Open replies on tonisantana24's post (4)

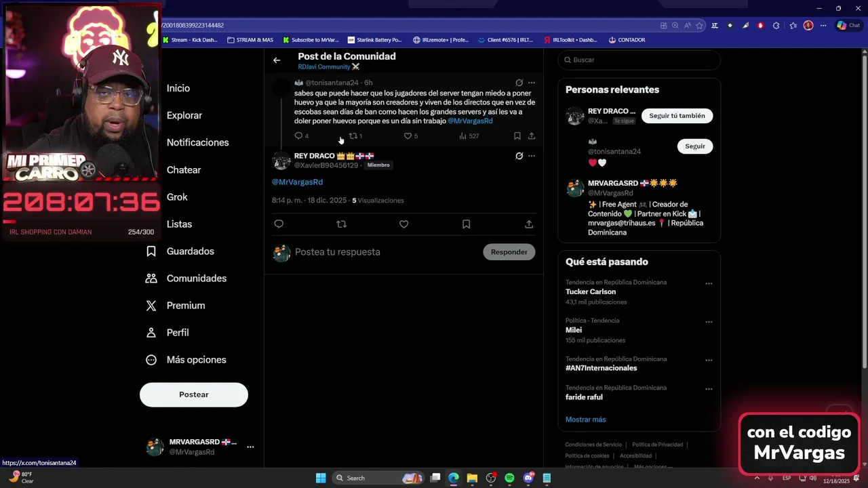[302, 136]
